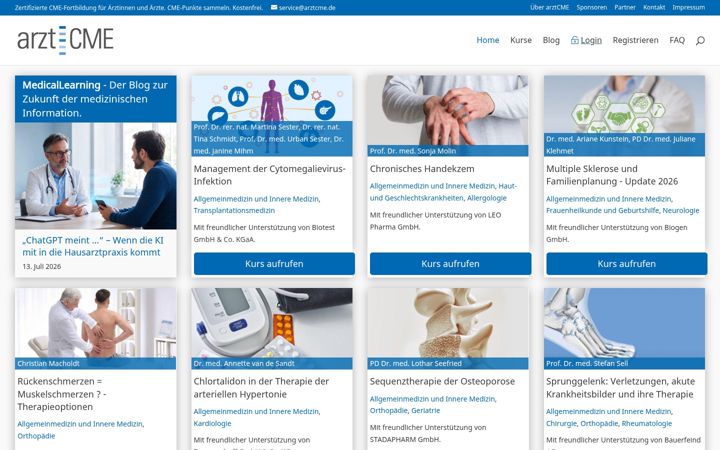Open the doctor and patient blog photo
The height and width of the screenshot is (450, 720).
96,176
